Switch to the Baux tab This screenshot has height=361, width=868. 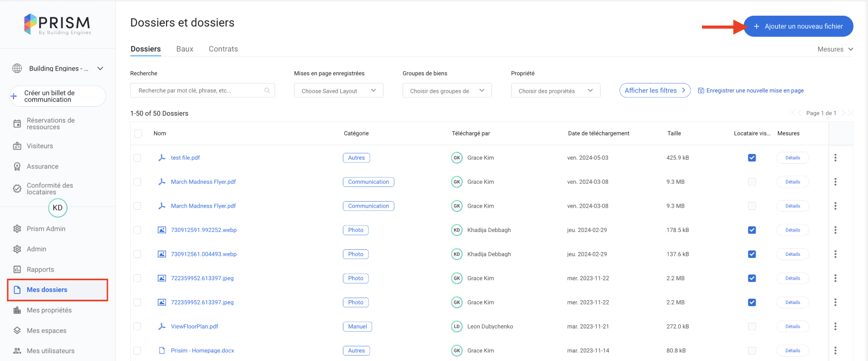(x=184, y=49)
